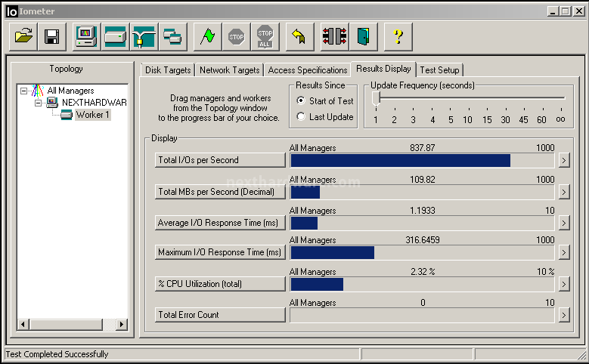Viewport: 589px width, 364px height.
Task: Start new manager computer icon
Action: point(86,37)
